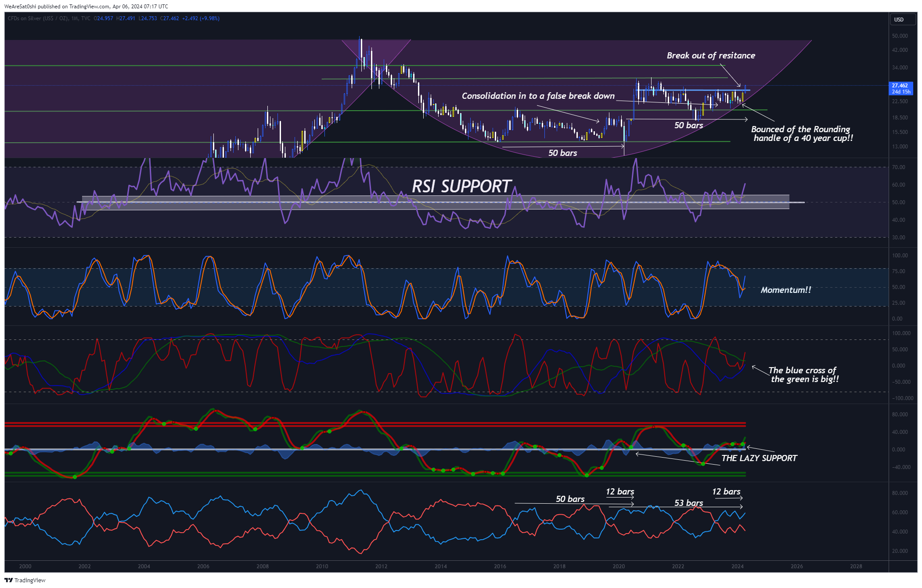This screenshot has width=922, height=588.
Task: Click the 42.000 price scale value
Action: click(x=900, y=50)
